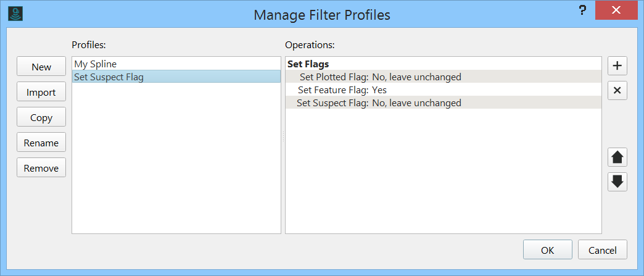Cancel the dialog

[x=603, y=250]
